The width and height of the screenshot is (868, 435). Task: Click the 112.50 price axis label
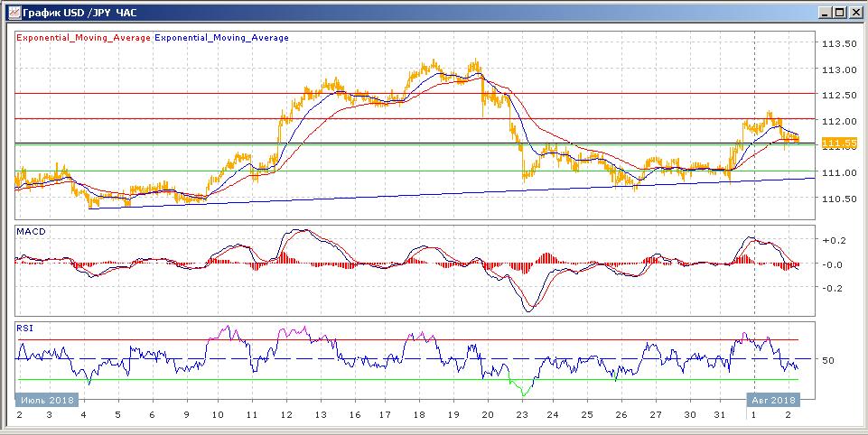(837, 95)
